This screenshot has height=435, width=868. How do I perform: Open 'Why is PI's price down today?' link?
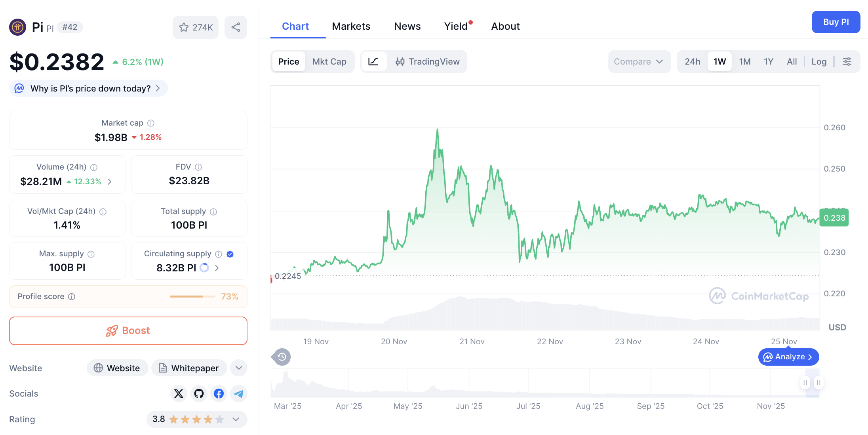click(88, 88)
